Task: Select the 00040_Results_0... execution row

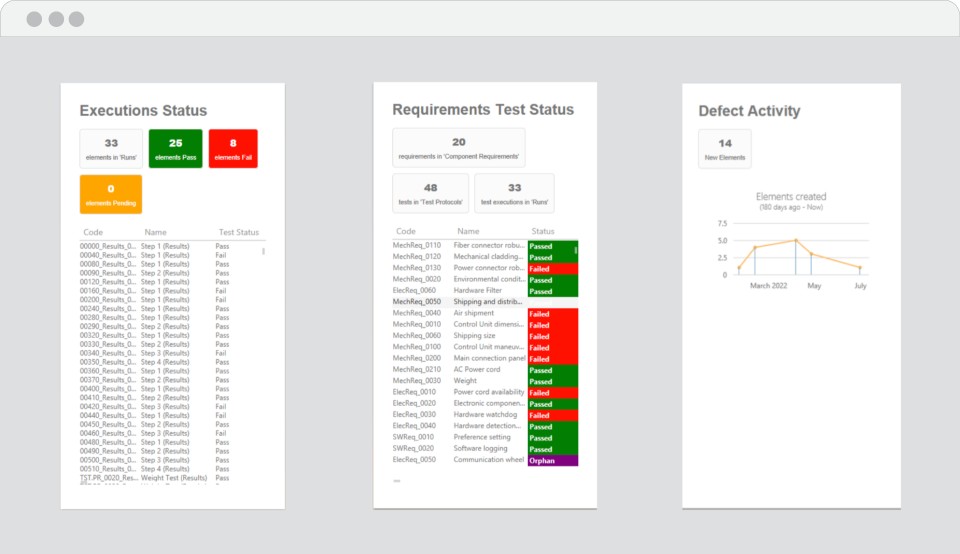Action: pyautogui.click(x=171, y=255)
